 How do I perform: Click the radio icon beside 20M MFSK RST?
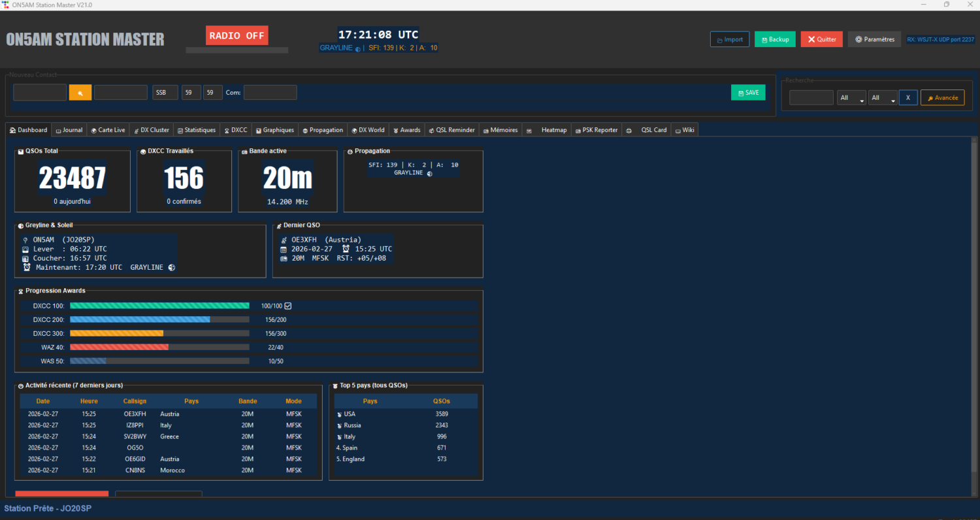[284, 258]
